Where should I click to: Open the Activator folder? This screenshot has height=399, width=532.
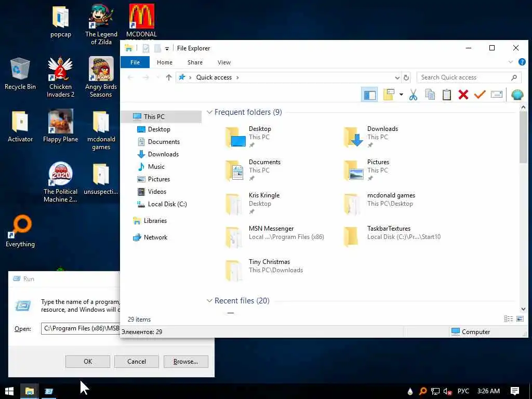(20, 126)
